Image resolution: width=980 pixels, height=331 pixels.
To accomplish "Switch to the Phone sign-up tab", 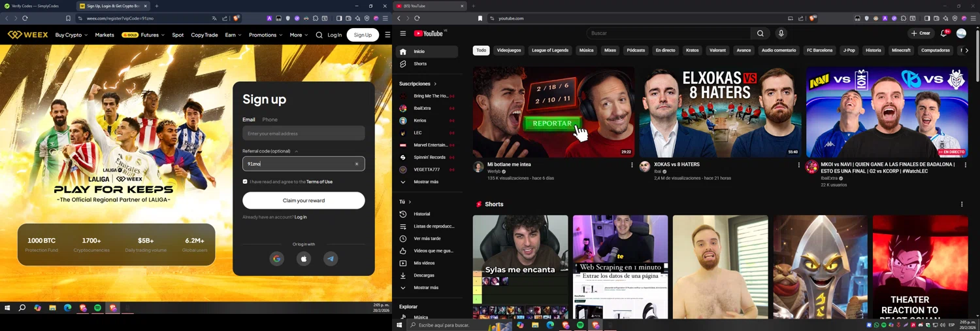I will (270, 120).
